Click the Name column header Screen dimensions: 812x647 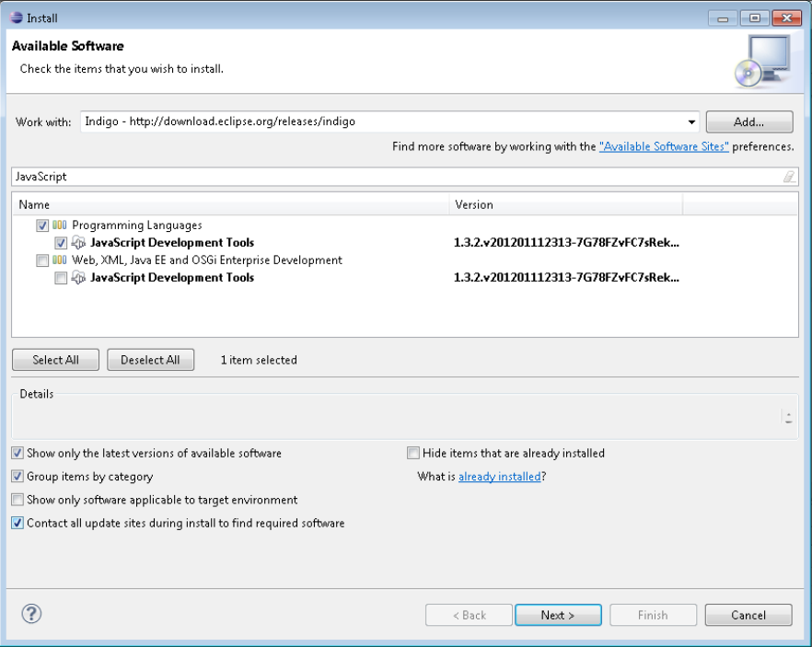click(x=231, y=205)
